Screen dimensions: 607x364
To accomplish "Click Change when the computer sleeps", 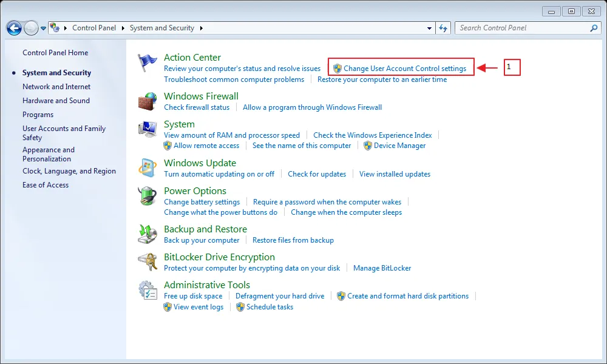I will pos(347,212).
